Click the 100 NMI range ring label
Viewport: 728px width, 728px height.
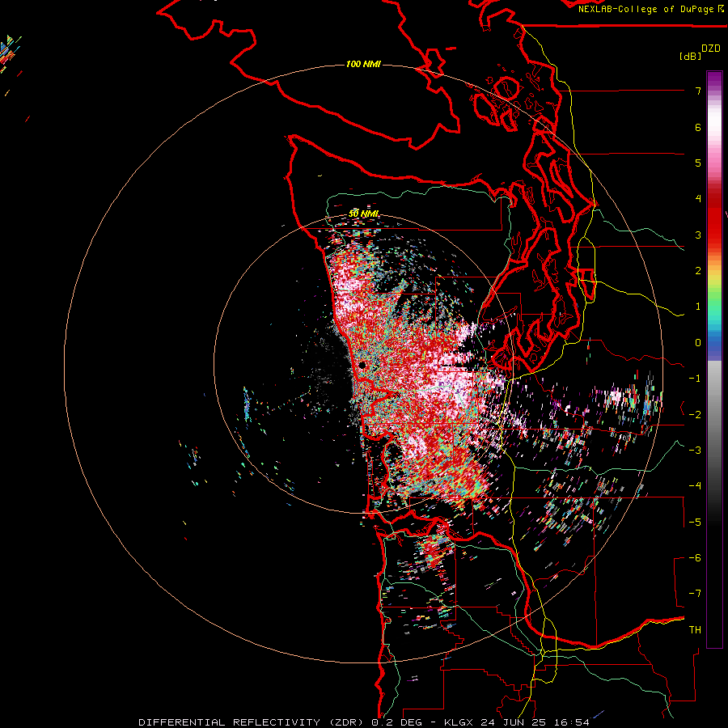tap(363, 64)
